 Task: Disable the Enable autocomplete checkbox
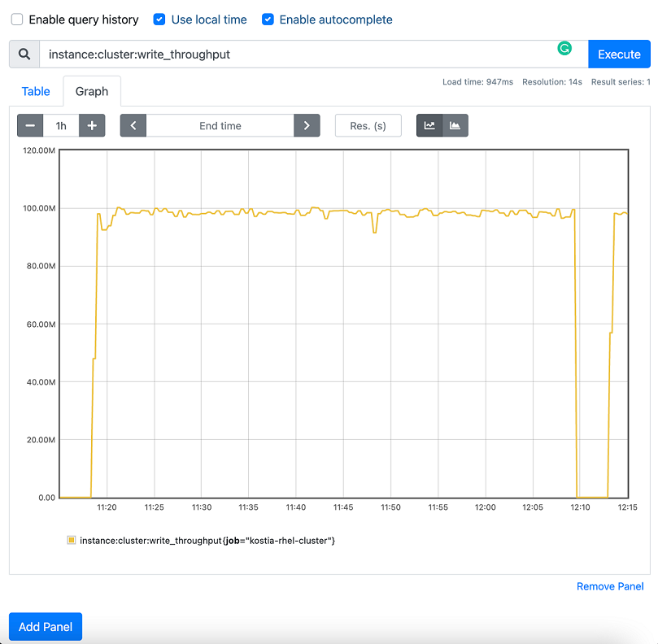pyautogui.click(x=268, y=20)
